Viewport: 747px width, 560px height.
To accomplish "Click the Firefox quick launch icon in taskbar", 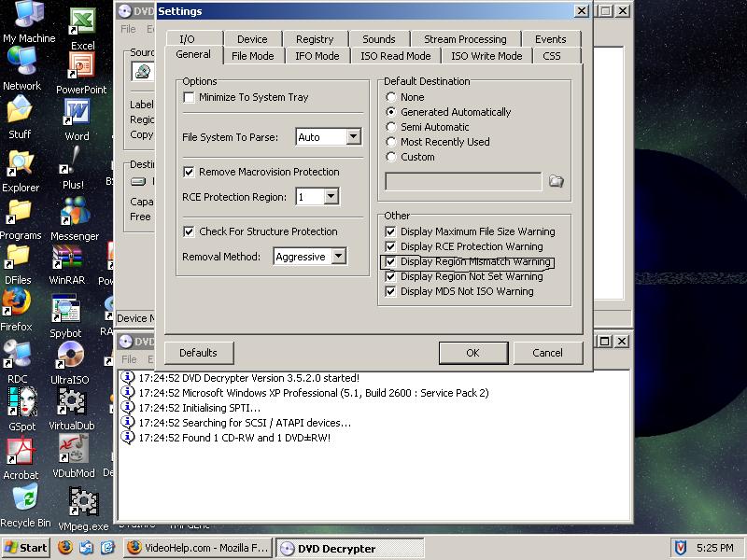I will click(65, 547).
